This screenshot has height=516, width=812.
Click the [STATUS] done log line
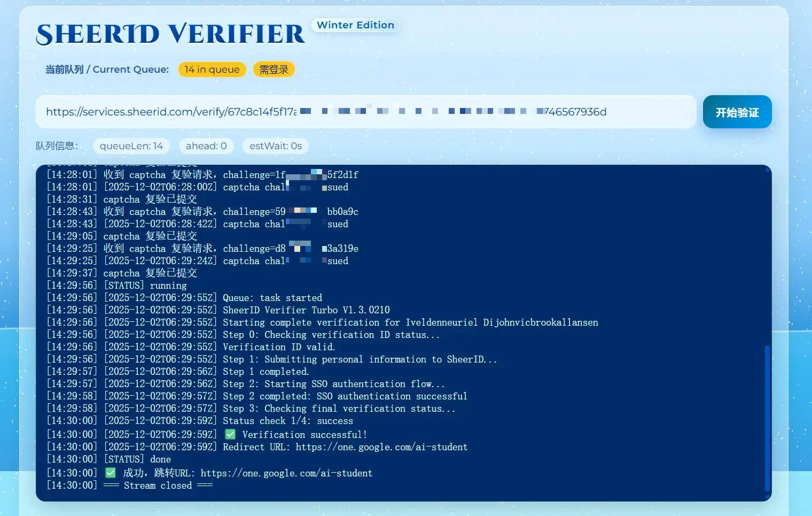pyautogui.click(x=137, y=459)
